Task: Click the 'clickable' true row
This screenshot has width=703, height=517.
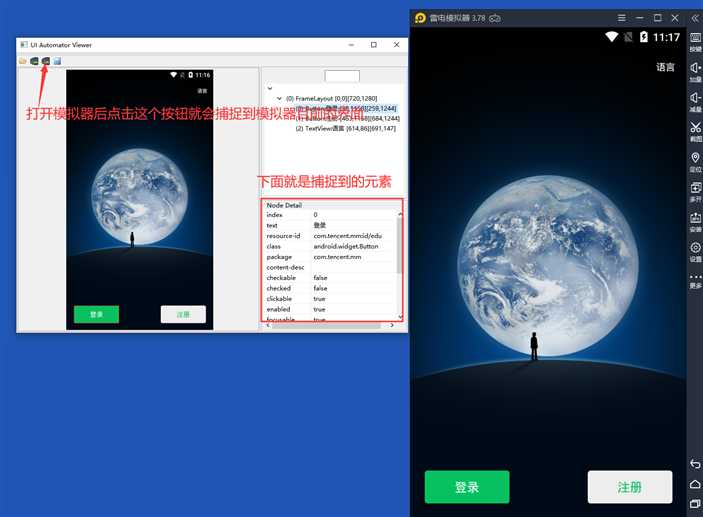Action: point(331,299)
